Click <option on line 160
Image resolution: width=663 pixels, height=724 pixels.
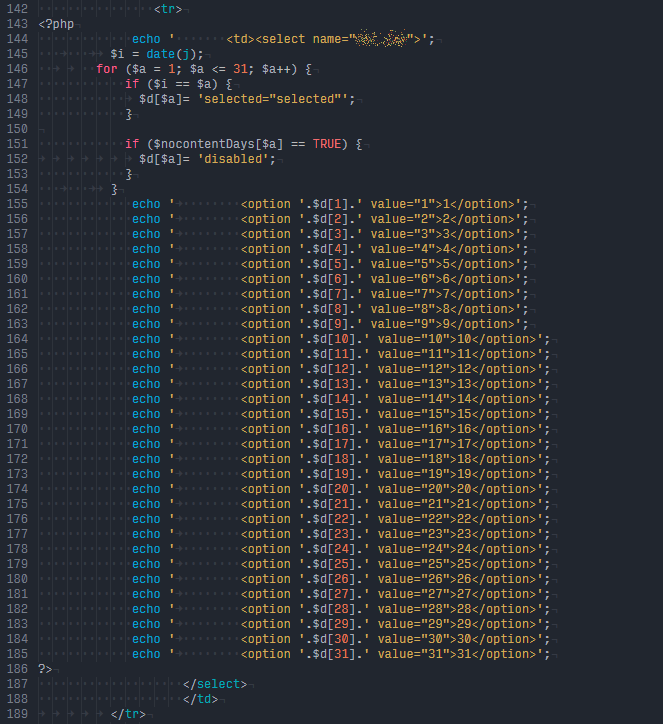click(x=265, y=279)
